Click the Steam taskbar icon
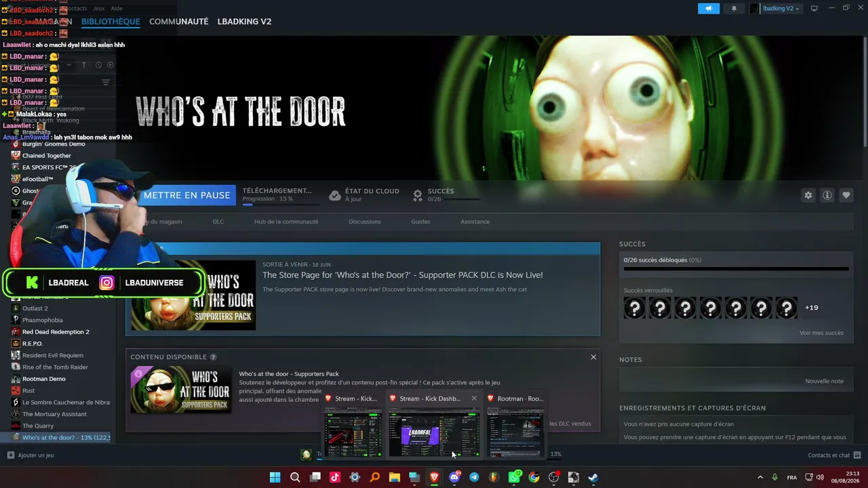Screen dimensions: 868x488 point(593,477)
